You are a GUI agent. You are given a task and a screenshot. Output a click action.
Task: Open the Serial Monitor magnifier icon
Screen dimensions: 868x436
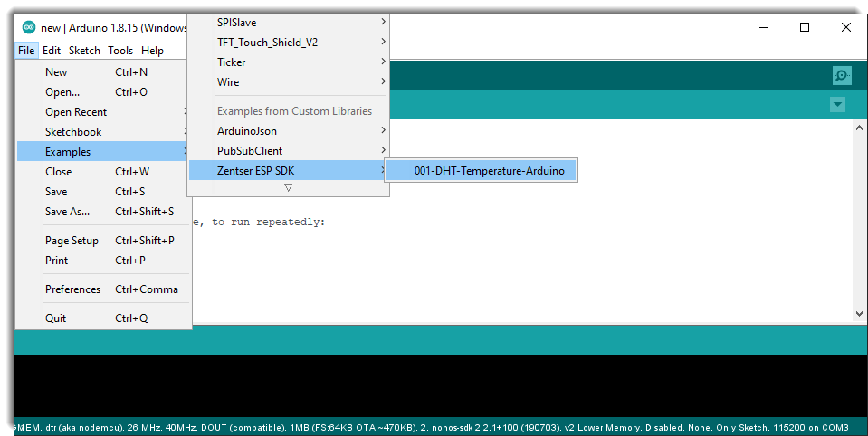click(842, 75)
